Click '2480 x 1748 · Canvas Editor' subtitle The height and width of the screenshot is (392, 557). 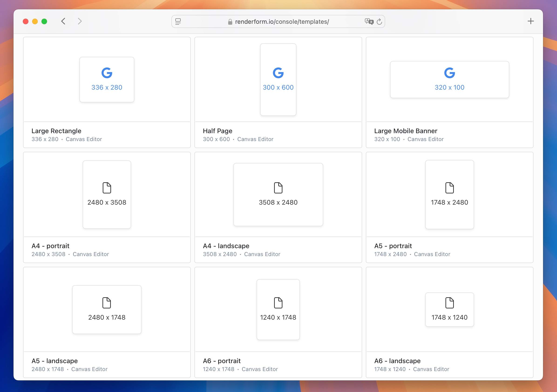pyautogui.click(x=69, y=369)
